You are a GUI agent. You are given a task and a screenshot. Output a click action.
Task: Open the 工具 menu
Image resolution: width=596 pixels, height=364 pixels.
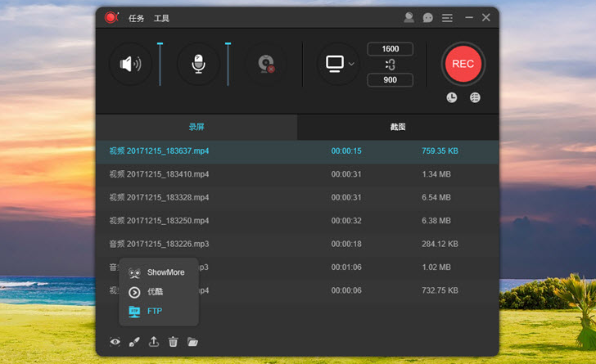tap(161, 18)
